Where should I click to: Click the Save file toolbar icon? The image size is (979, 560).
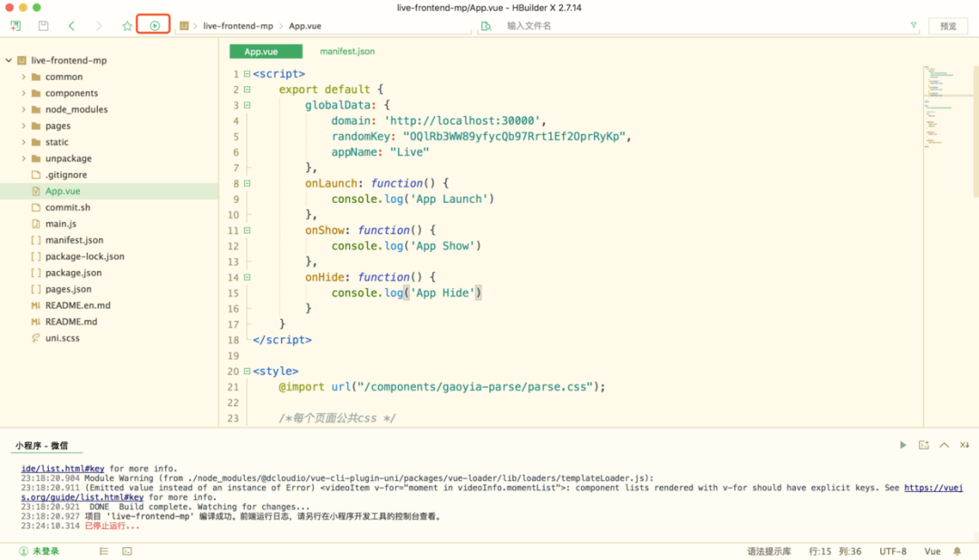tap(43, 26)
